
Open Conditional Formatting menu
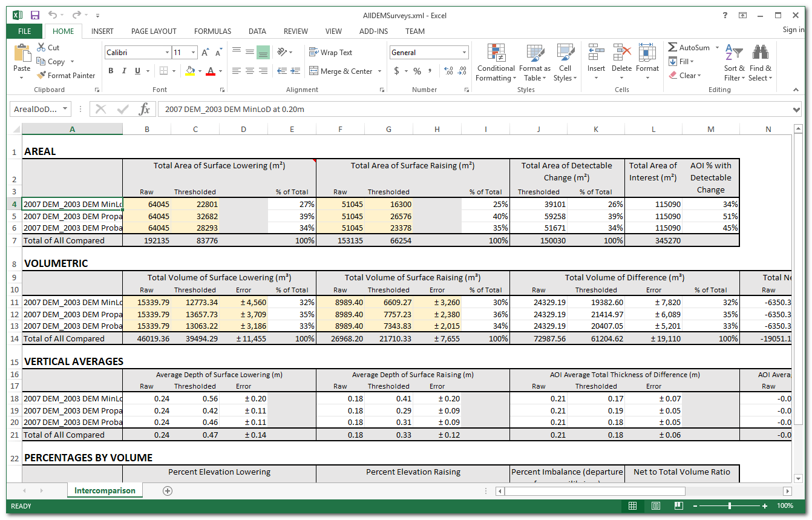click(x=496, y=62)
